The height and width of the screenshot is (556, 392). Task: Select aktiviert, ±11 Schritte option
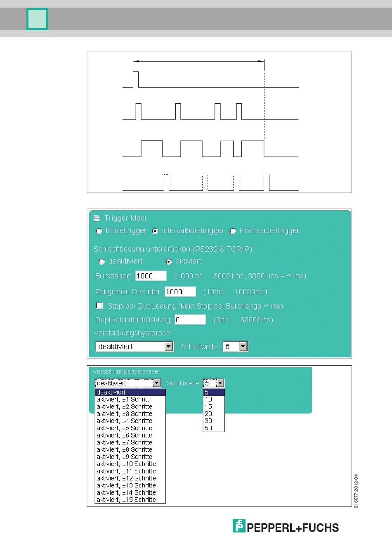[x=130, y=471]
